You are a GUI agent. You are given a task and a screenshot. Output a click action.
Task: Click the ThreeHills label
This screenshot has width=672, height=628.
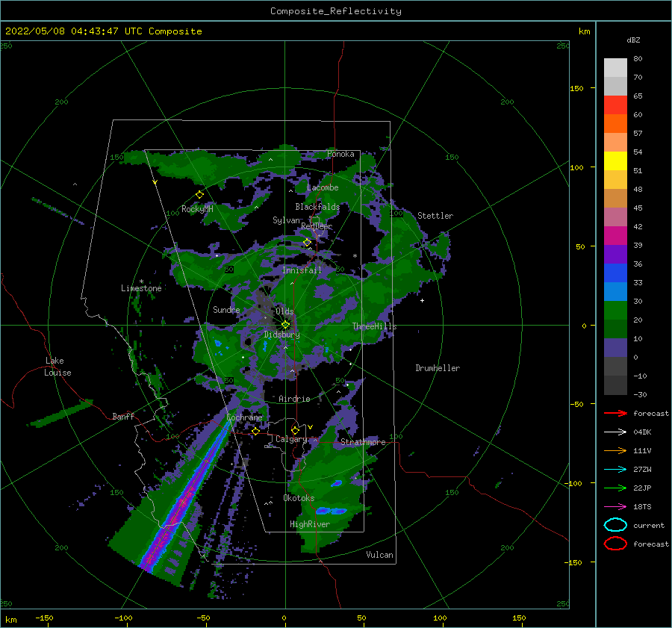(375, 326)
